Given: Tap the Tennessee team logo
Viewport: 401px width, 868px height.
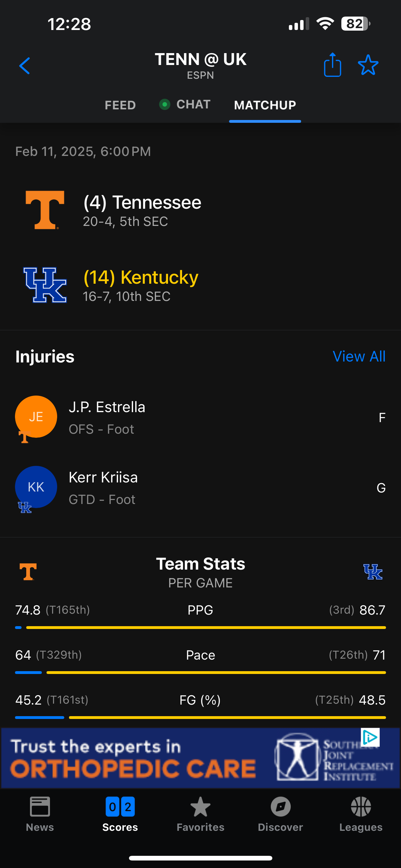Looking at the screenshot, I should coord(45,210).
